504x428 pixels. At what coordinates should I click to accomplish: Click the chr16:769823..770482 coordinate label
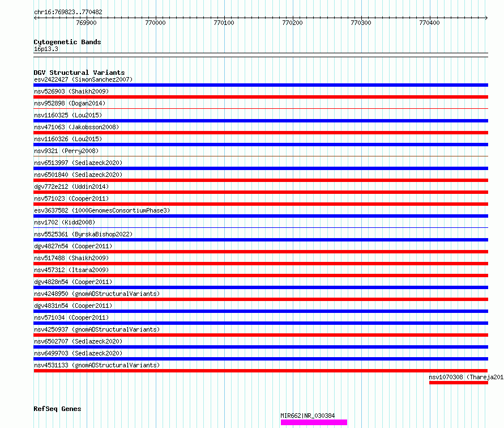68,12
